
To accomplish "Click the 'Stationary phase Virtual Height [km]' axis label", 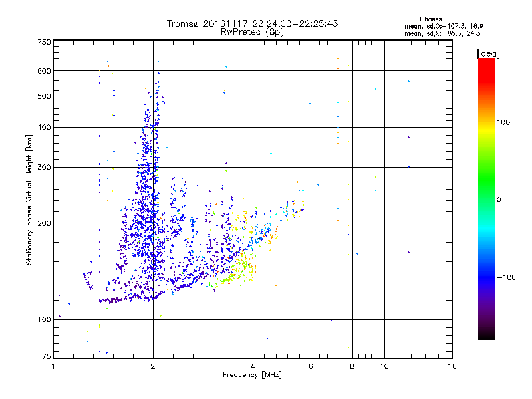I will tap(29, 199).
